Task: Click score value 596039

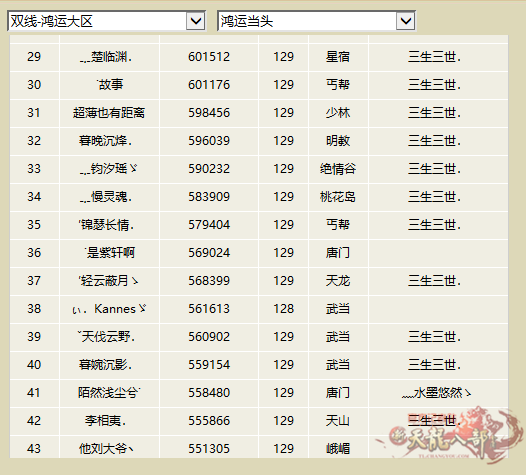Action: point(209,141)
